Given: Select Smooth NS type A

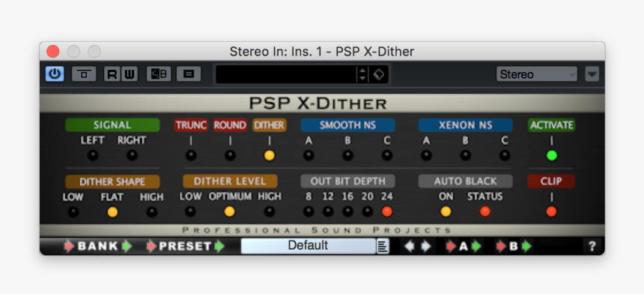Looking at the screenshot, I should point(309,155).
